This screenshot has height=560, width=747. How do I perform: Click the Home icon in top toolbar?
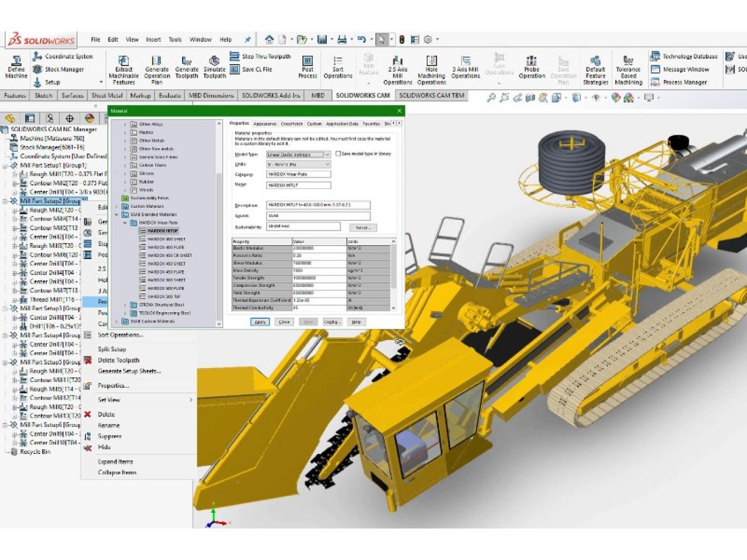click(269, 40)
